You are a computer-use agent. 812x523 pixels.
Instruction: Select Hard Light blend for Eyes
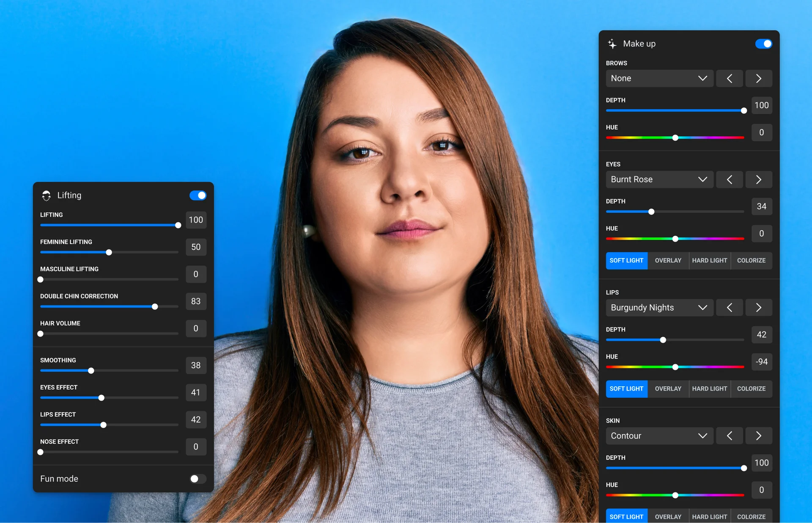coord(710,261)
